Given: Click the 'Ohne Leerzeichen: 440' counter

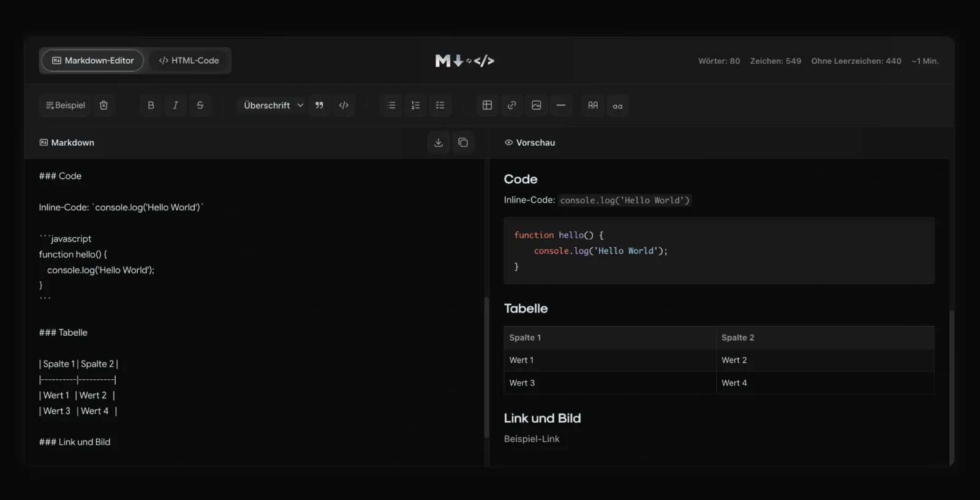Looking at the screenshot, I should (856, 61).
